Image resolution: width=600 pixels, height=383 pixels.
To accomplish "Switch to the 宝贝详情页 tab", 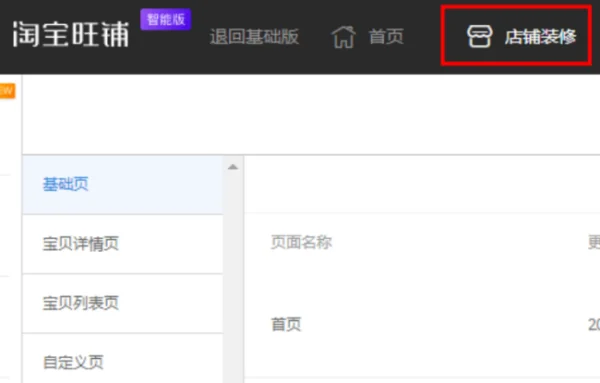I will [122, 244].
